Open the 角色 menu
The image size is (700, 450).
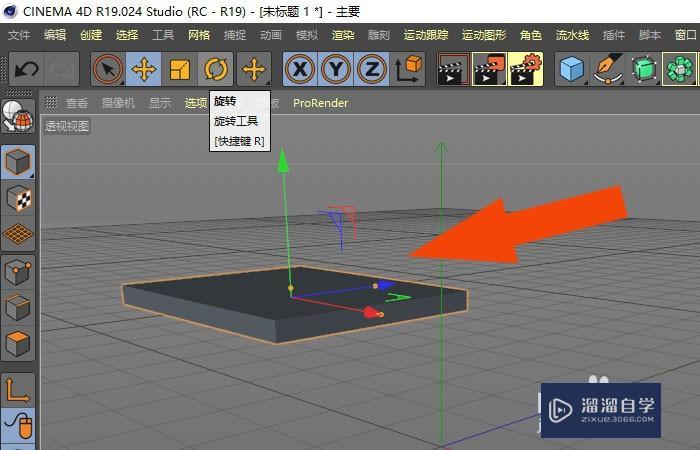pos(531,35)
